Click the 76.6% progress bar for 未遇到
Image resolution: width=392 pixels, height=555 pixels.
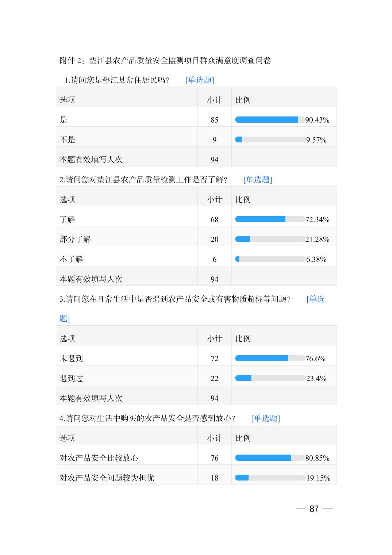coord(270,358)
